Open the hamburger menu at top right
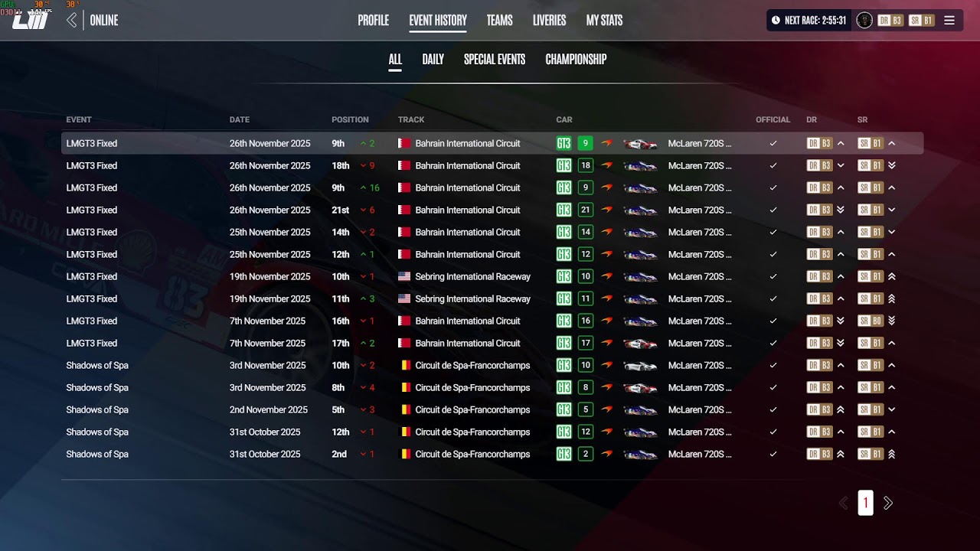This screenshot has height=551, width=980. [x=949, y=21]
